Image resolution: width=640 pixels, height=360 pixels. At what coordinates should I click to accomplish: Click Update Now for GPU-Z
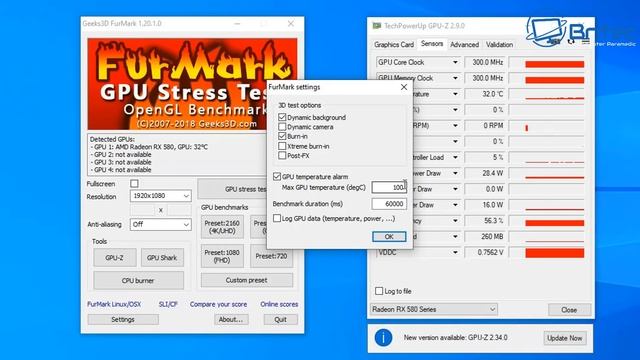564,338
